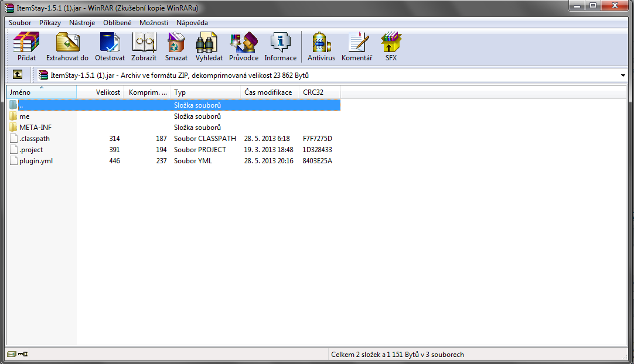Click the compressed size '187'
The width and height of the screenshot is (634, 364).
161,139
